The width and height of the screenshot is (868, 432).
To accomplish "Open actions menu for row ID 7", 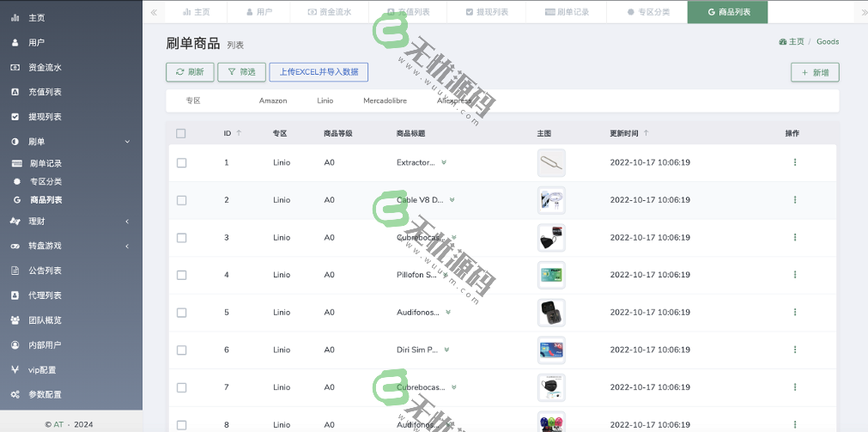I will coord(795,387).
